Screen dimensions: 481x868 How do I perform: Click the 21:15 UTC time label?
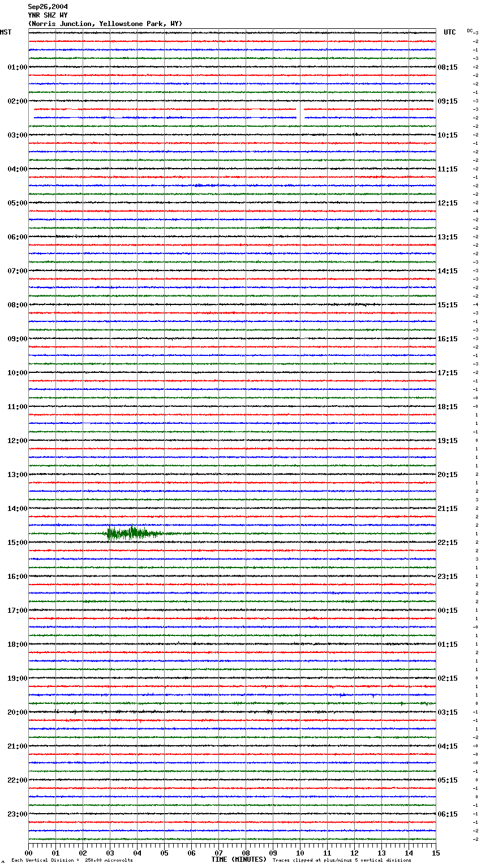click(x=448, y=509)
